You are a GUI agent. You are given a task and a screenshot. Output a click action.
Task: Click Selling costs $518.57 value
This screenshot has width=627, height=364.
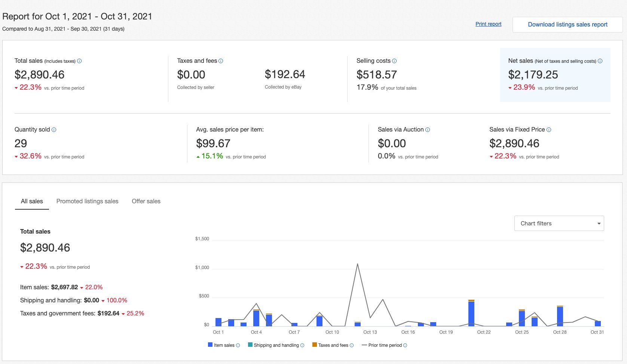377,75
